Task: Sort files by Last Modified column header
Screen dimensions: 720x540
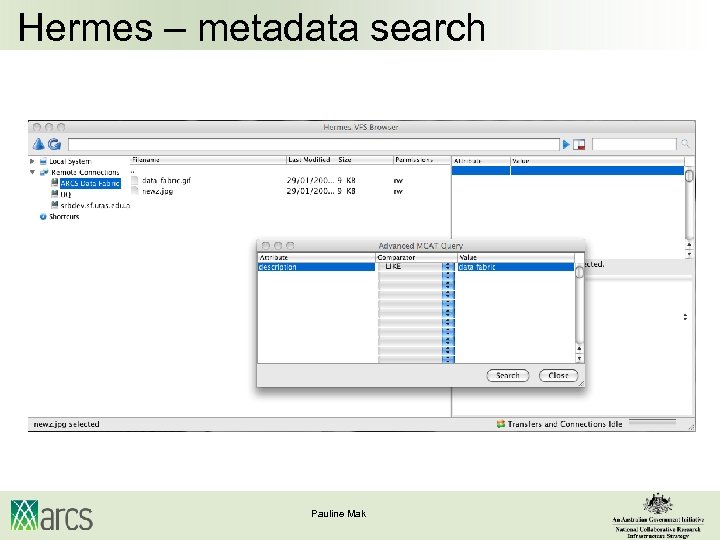Action: point(311,160)
